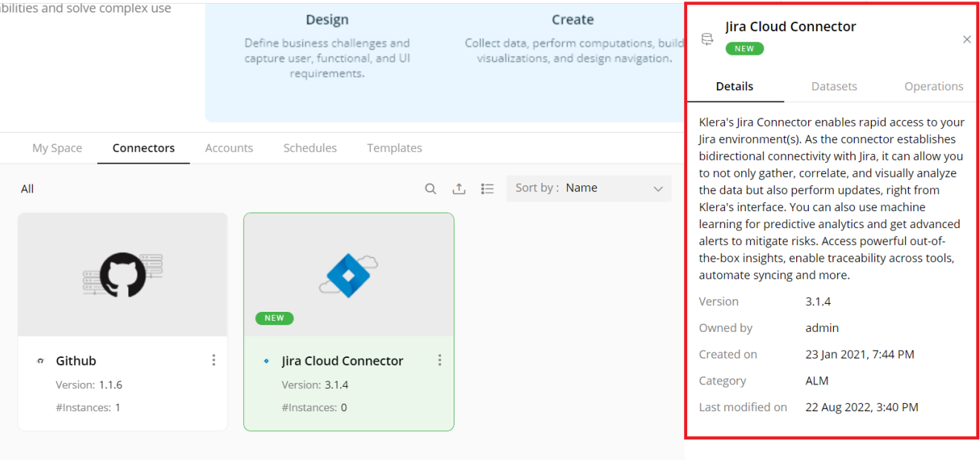Close the Jira Cloud Connector details panel
This screenshot has height=460, width=980.
pos(967,39)
